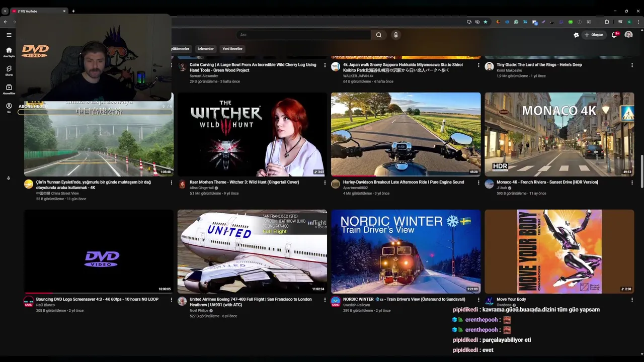Bookmark this page with the star

pos(486,22)
